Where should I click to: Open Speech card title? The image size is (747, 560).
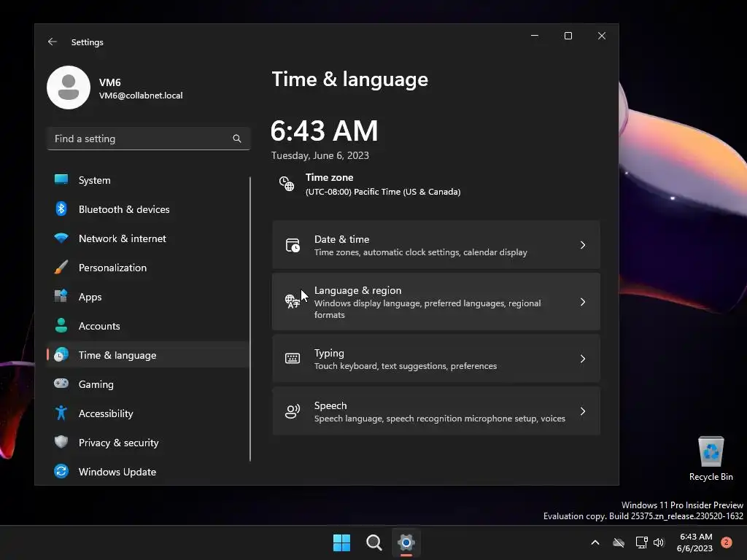[330, 405]
